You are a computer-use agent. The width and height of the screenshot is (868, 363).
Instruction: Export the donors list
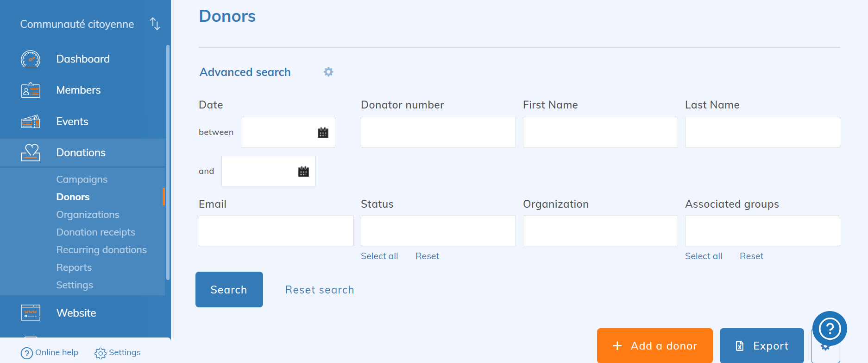click(x=761, y=346)
